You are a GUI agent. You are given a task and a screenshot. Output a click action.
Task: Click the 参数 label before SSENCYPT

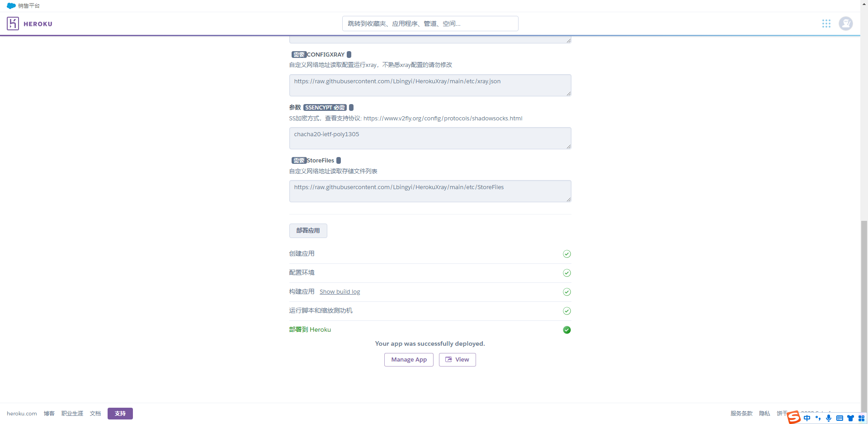click(295, 108)
